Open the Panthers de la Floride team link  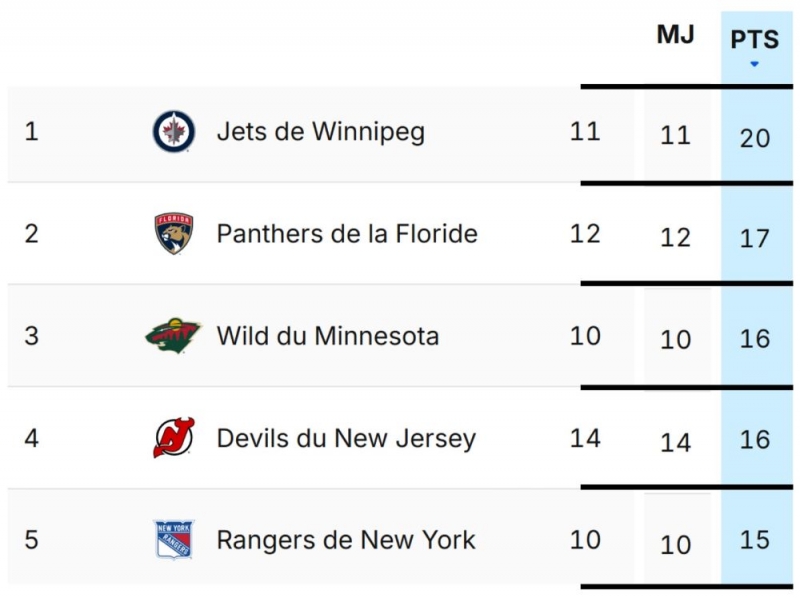tap(347, 233)
